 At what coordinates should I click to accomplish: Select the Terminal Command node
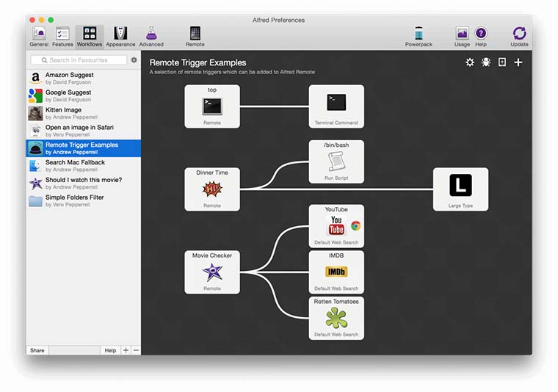pyautogui.click(x=336, y=106)
